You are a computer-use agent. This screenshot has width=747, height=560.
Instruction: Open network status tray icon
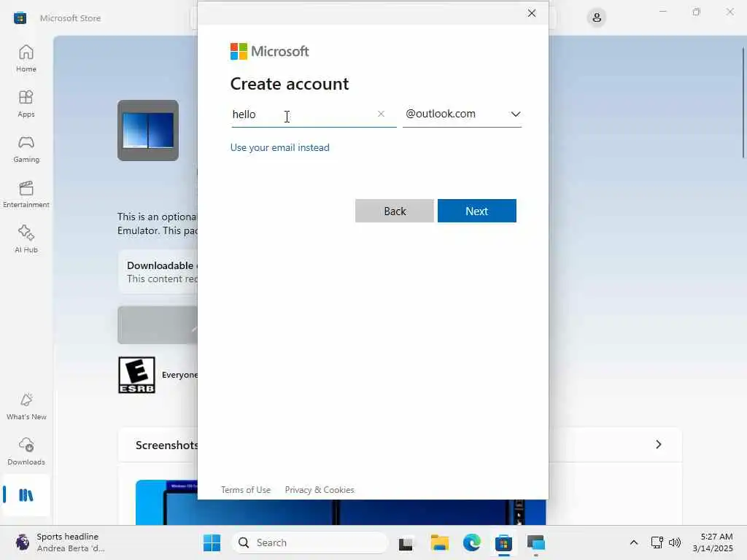(657, 542)
